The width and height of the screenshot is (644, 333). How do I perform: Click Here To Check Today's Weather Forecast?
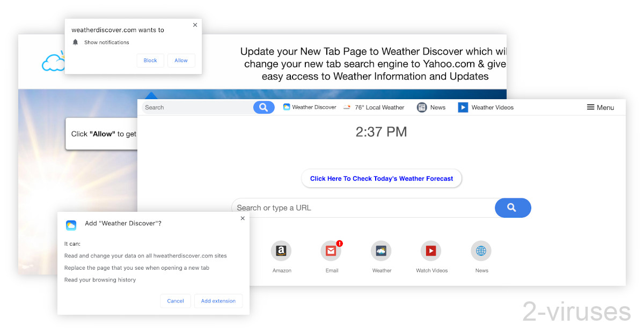click(382, 179)
